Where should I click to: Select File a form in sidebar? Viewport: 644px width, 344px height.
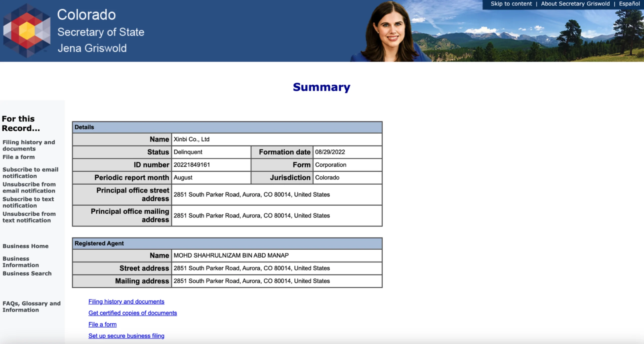point(19,157)
